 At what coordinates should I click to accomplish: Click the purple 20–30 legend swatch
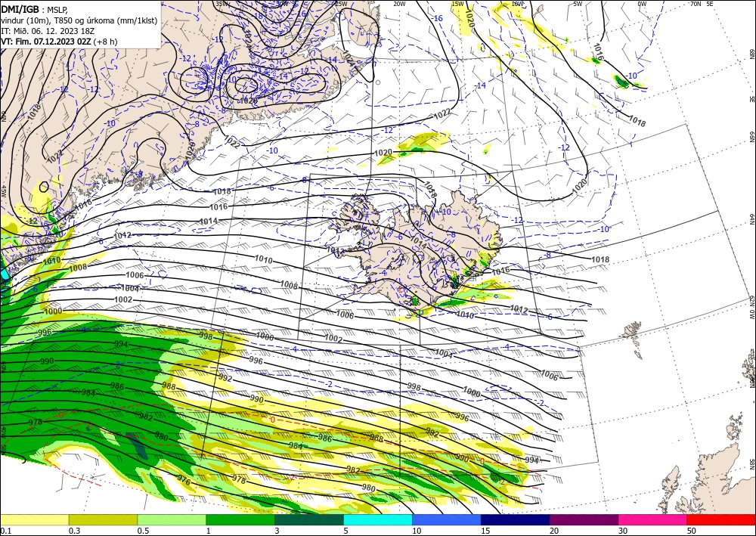(584, 519)
